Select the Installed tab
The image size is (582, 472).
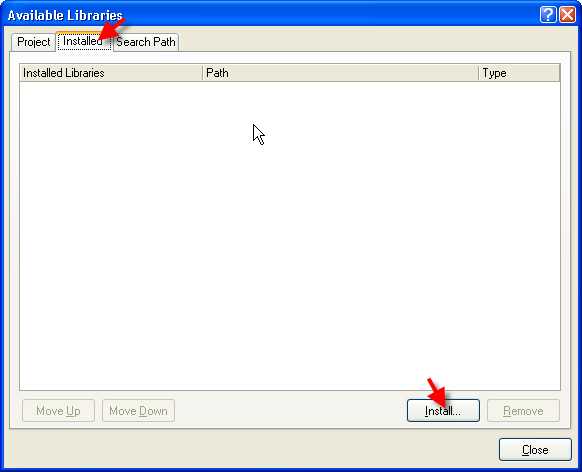click(84, 41)
